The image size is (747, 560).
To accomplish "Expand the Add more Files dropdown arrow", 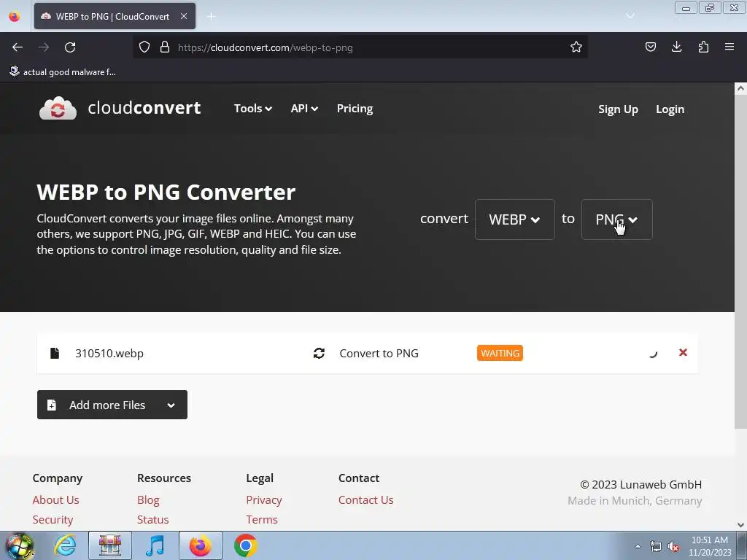I will tap(171, 405).
